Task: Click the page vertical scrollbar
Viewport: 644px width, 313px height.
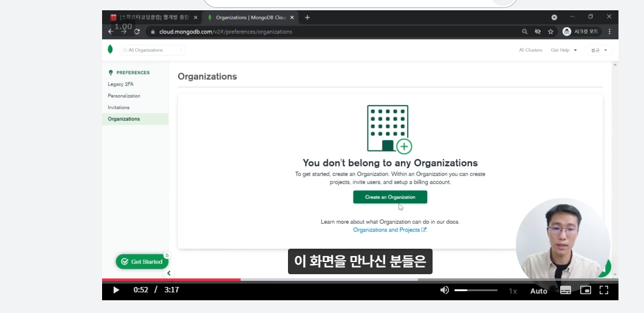Action: click(x=615, y=168)
